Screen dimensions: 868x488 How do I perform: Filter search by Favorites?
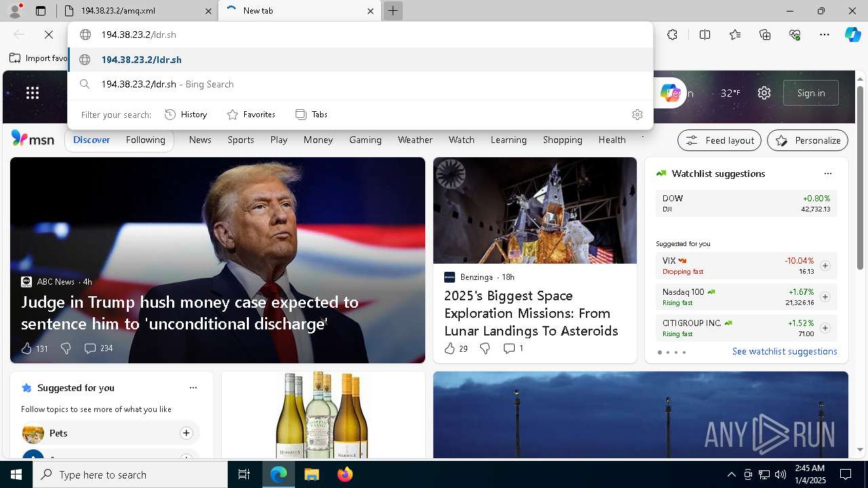(x=252, y=115)
